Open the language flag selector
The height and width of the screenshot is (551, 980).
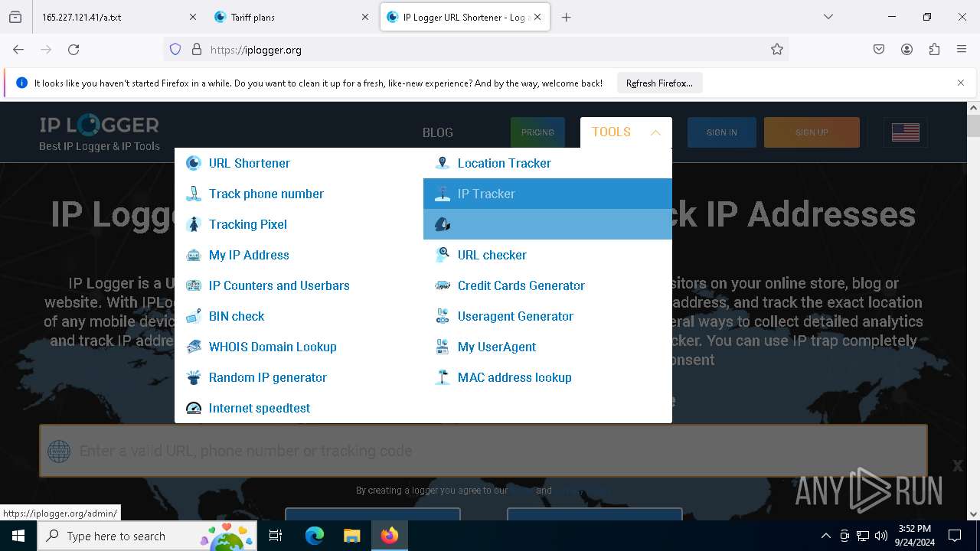tap(905, 132)
